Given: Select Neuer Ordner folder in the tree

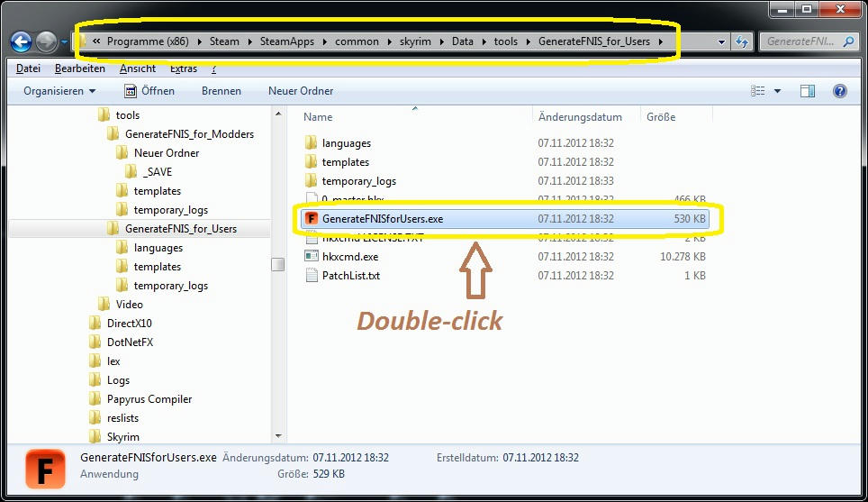Looking at the screenshot, I should click(x=166, y=153).
